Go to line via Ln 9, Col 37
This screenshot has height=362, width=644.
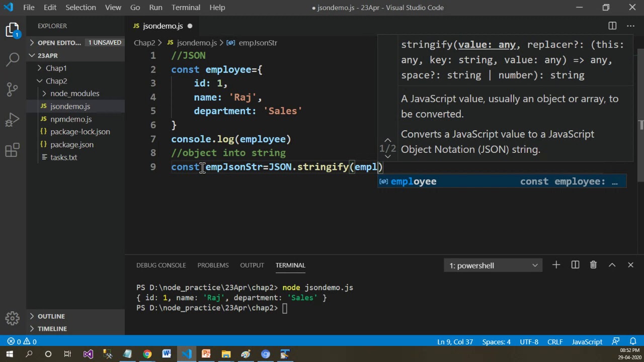tap(455, 342)
